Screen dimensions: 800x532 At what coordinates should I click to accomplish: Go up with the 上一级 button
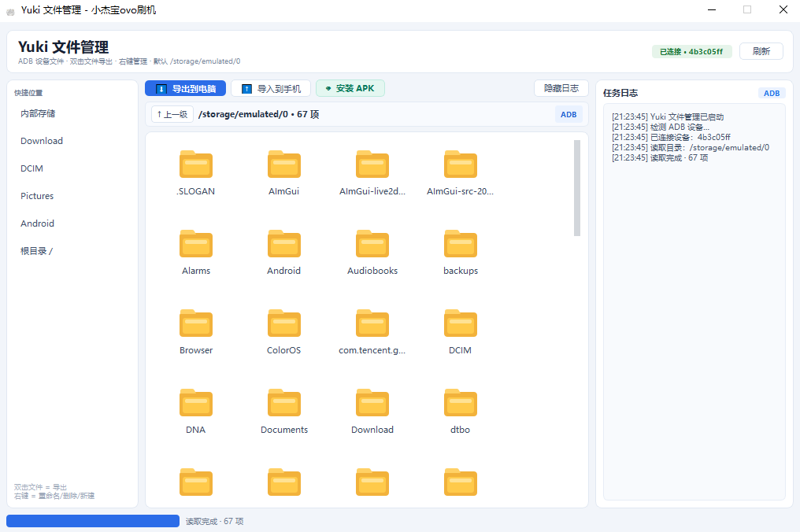(x=172, y=114)
